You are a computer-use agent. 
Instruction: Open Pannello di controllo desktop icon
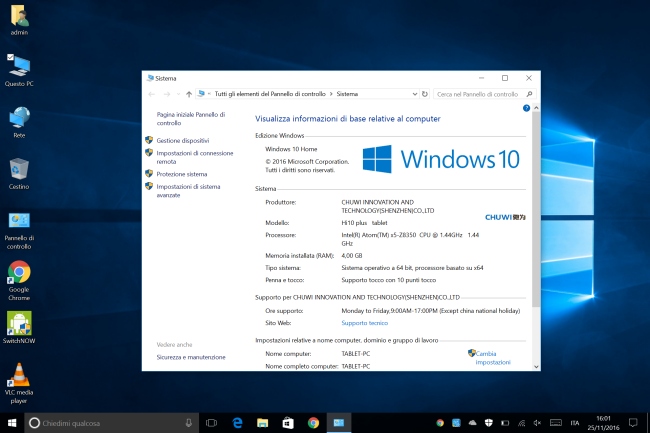pos(19,230)
